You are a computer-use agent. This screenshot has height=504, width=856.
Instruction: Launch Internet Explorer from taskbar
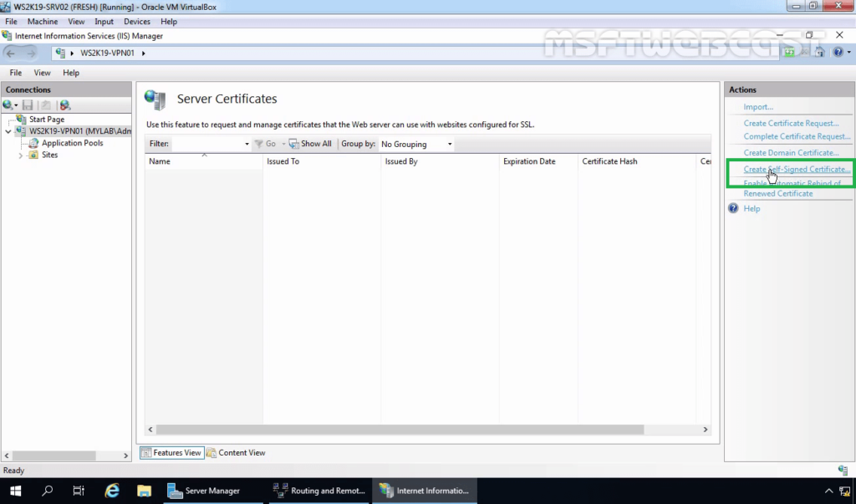[x=112, y=491]
